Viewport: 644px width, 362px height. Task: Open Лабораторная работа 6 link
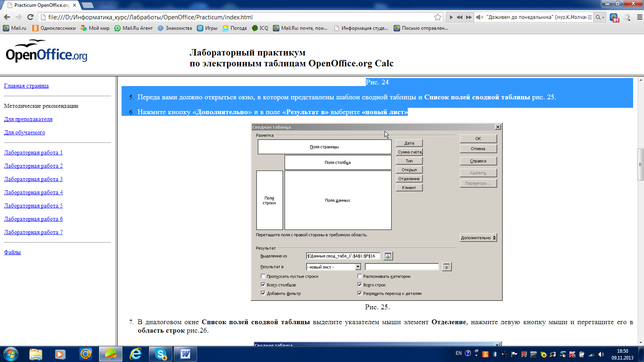[x=33, y=219]
